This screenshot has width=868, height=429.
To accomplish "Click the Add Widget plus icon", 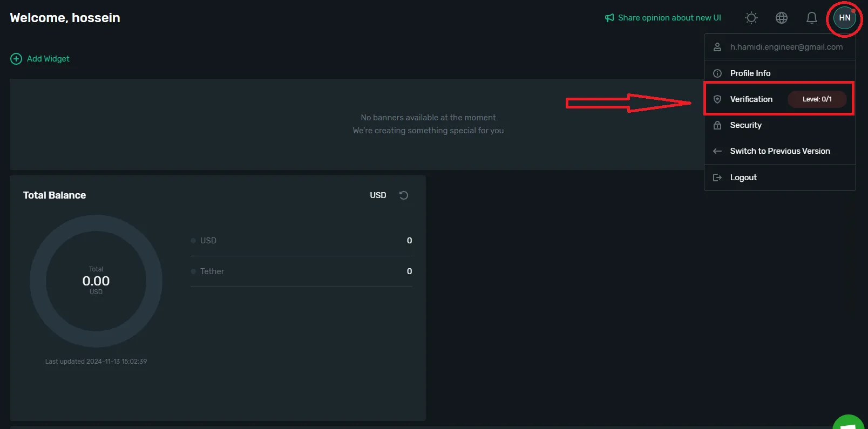I will coord(16,59).
